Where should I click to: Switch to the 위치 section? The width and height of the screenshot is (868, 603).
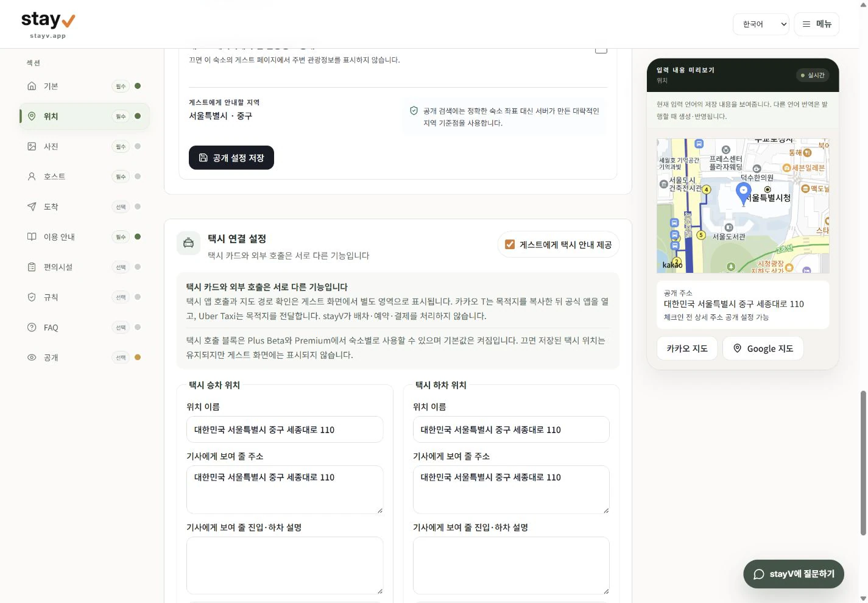(x=85, y=116)
